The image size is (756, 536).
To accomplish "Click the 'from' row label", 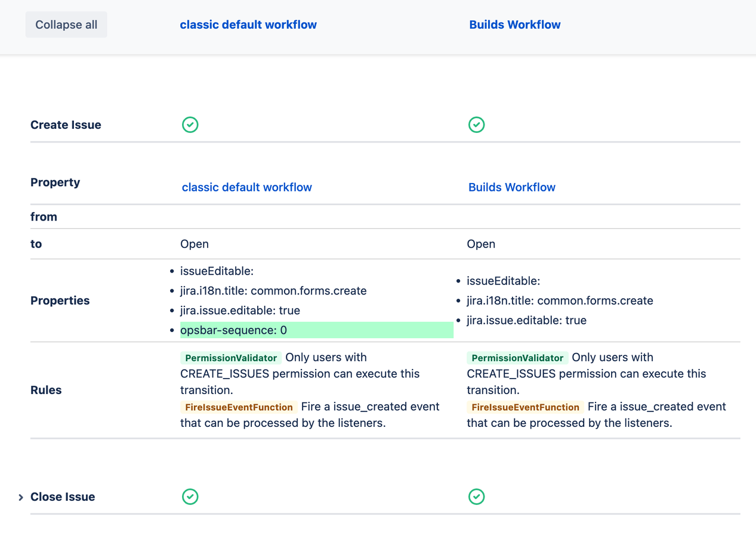I will (x=44, y=216).
